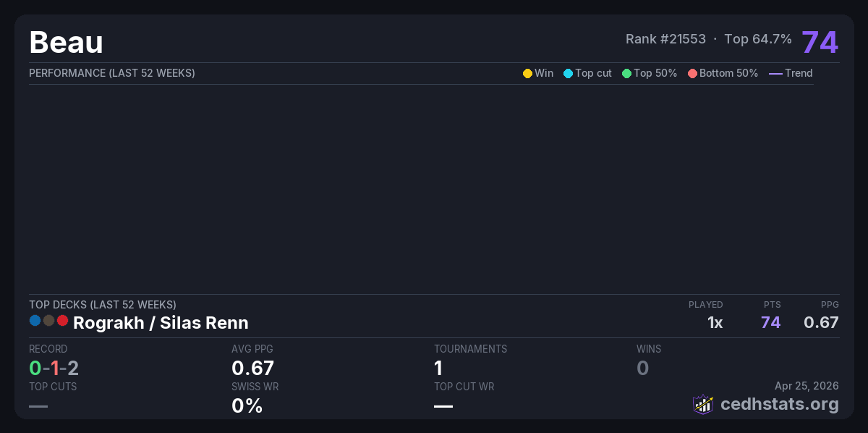Image resolution: width=868 pixels, height=433 pixels.
Task: Click the Apr 25, 2026 date
Action: pos(807,386)
